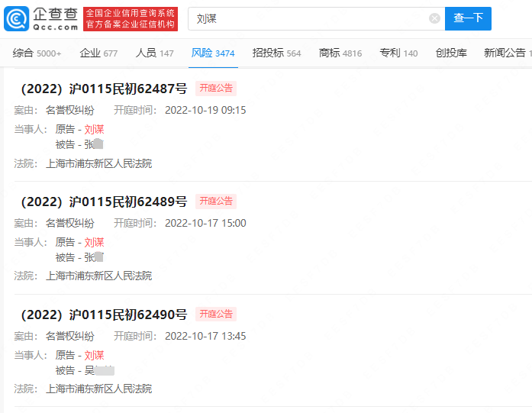The width and height of the screenshot is (532, 413).
Task: Click the 查一下 search button
Action: pos(468,18)
